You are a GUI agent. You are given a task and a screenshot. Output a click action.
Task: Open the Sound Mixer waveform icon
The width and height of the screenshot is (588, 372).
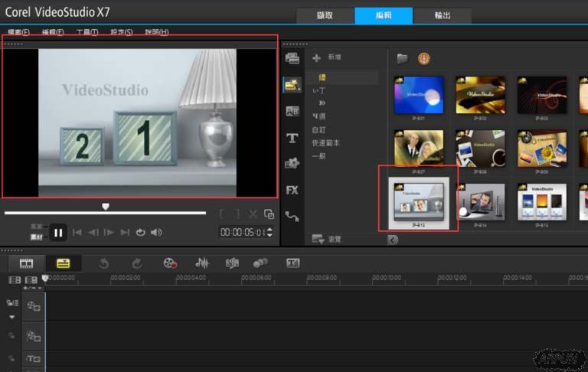click(x=202, y=263)
